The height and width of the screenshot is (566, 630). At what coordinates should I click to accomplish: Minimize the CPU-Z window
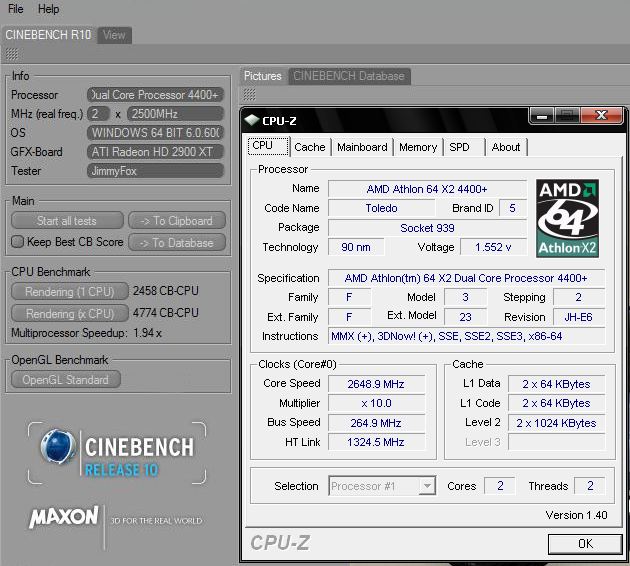pos(542,116)
